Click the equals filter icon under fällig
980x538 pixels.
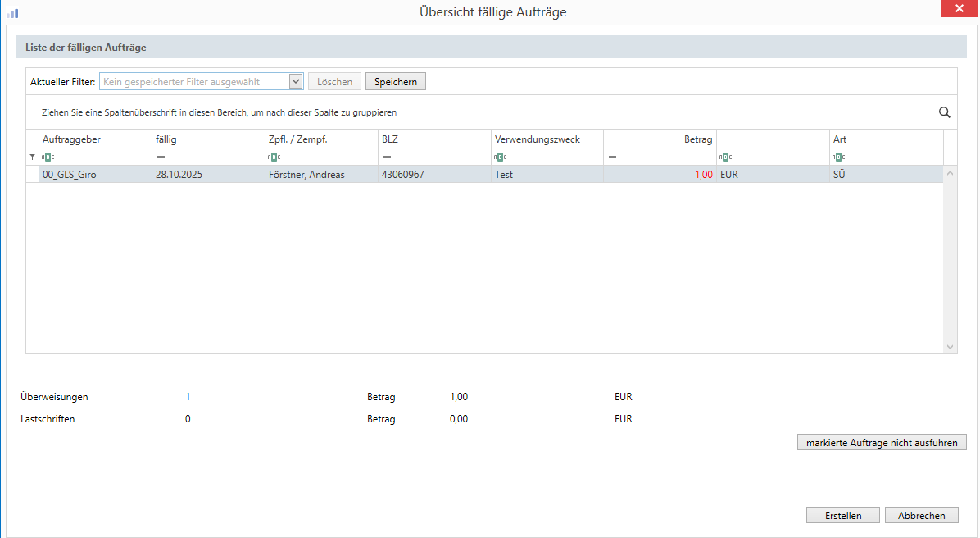161,157
